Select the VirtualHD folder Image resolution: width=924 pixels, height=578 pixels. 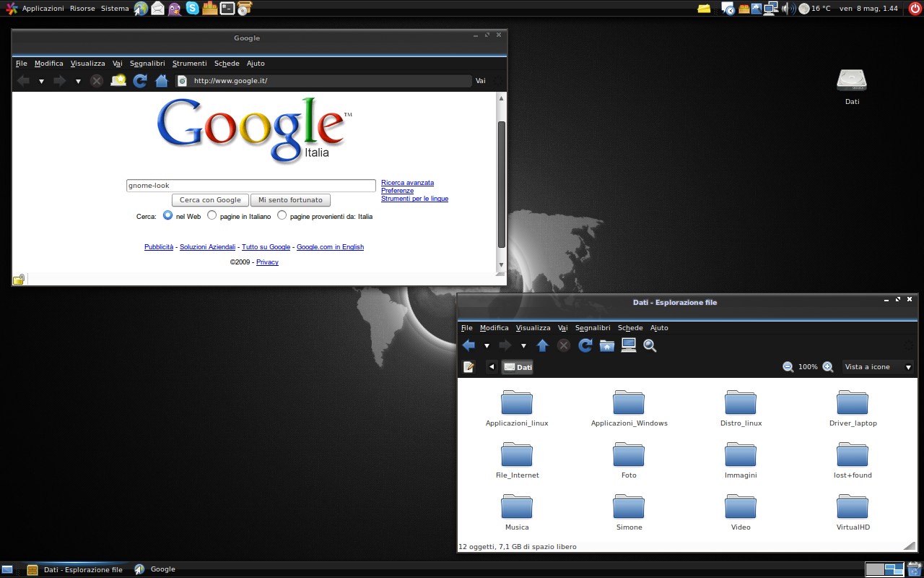coord(853,512)
